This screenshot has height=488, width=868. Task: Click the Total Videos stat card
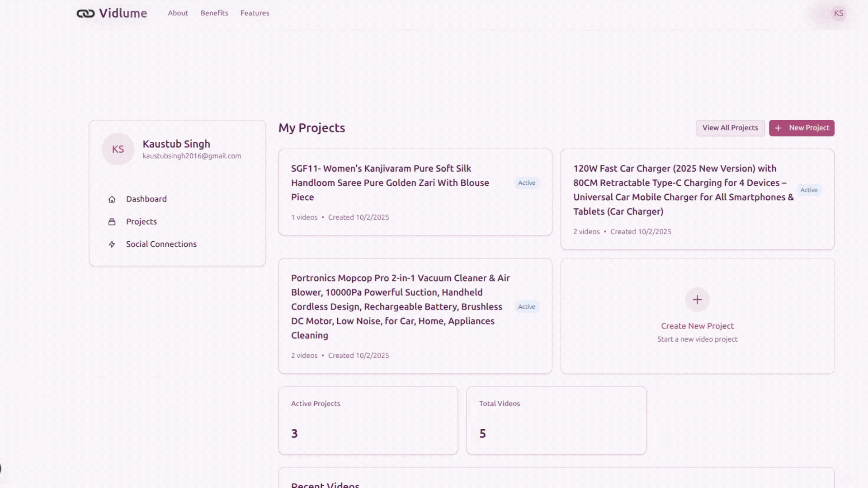[556, 420]
